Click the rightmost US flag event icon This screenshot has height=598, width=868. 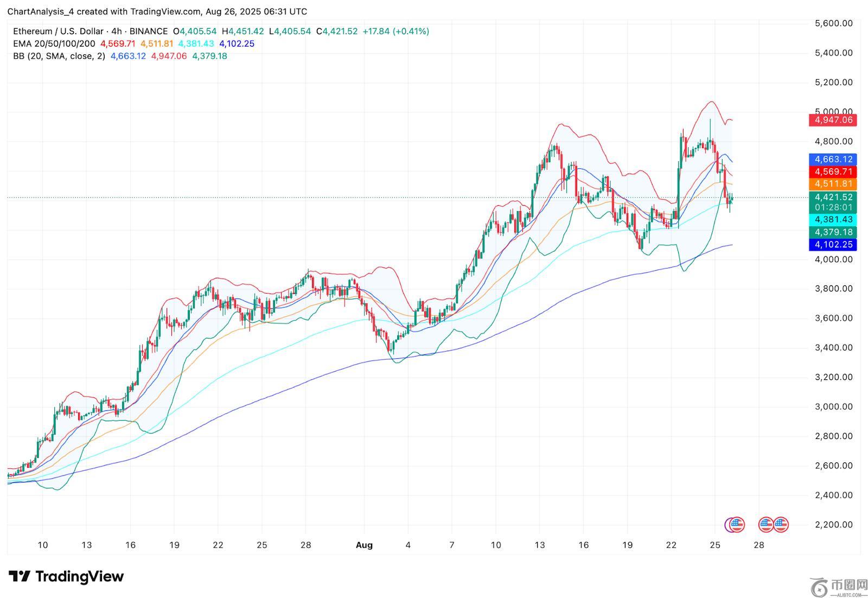click(781, 524)
